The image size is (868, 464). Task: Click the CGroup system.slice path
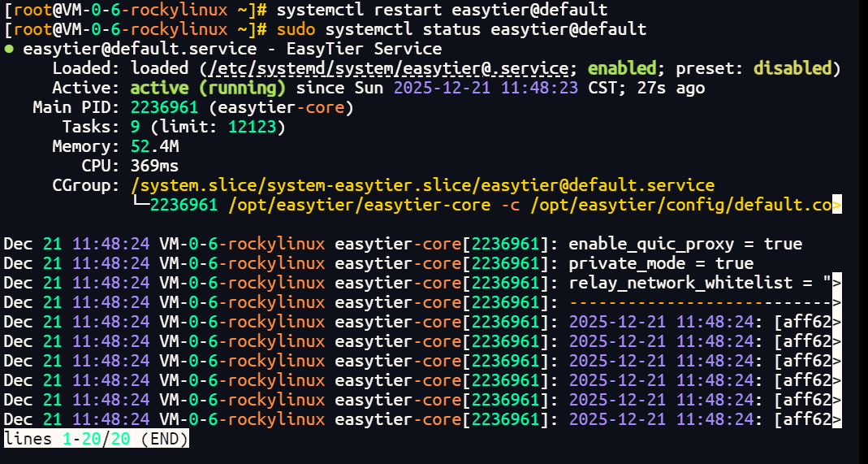pyautogui.click(x=422, y=185)
